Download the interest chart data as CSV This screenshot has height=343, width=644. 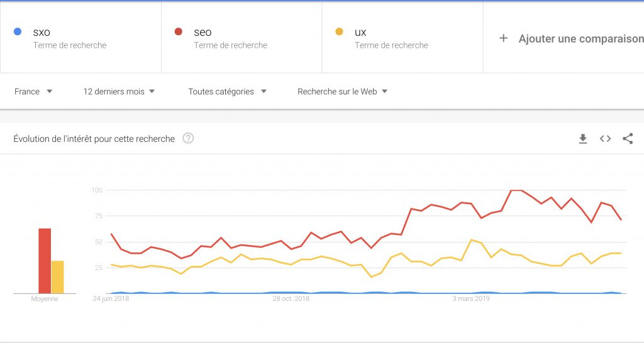[x=583, y=139]
